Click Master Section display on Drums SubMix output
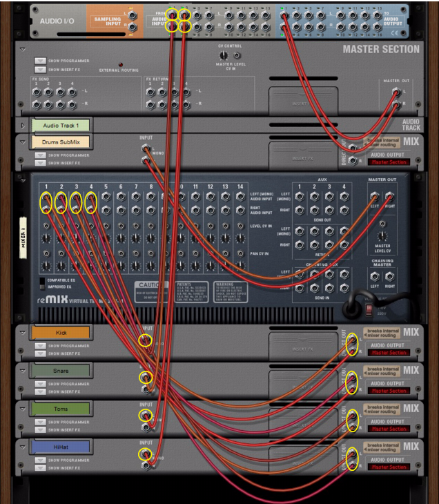The image size is (439, 504). tap(389, 162)
